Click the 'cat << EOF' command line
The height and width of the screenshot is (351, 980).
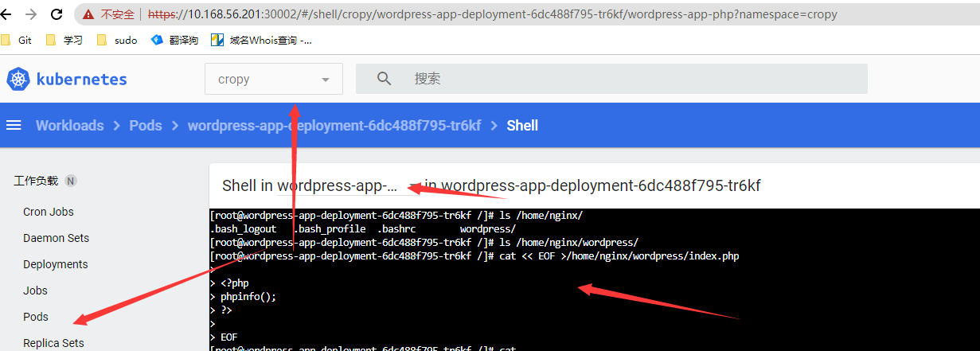pyautogui.click(x=474, y=256)
